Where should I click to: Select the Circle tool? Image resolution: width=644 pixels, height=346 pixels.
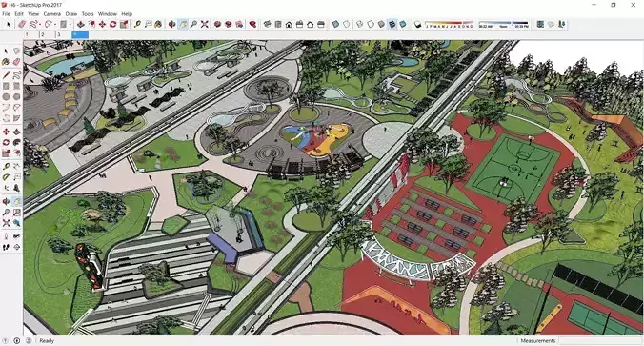click(x=6, y=97)
